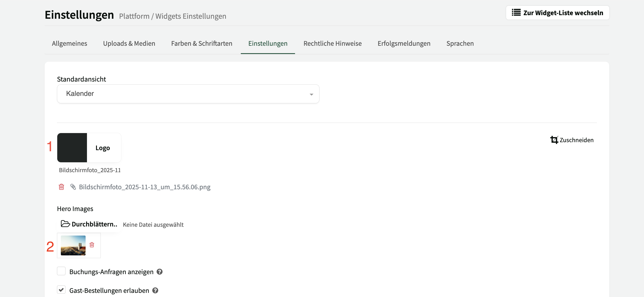Enable Buchungs-Anfragen anzeigen

click(61, 271)
